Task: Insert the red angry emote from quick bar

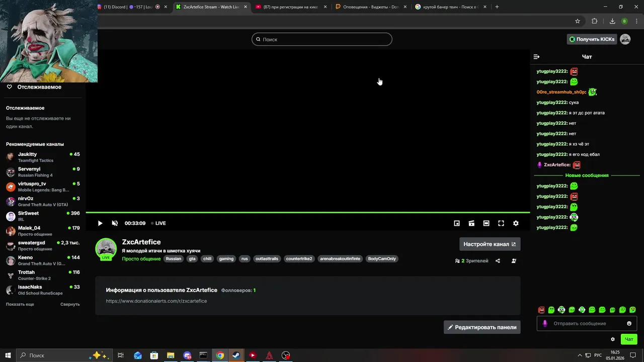Action: [x=541, y=310]
